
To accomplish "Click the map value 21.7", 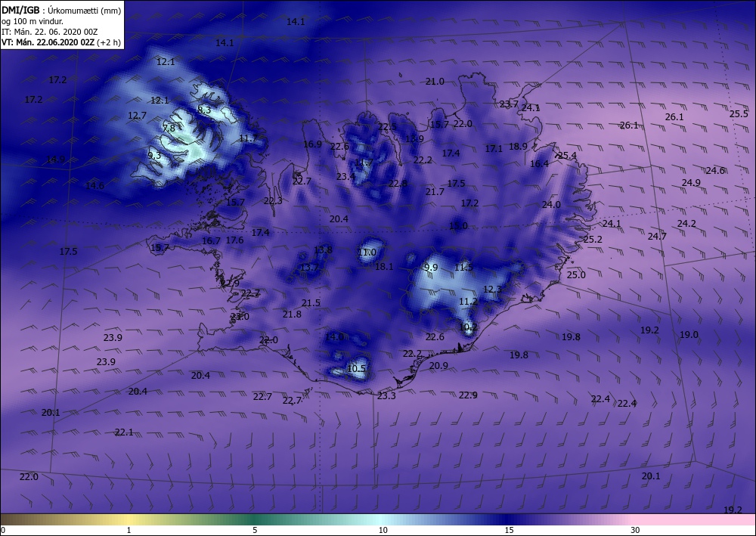I will click(x=435, y=192).
